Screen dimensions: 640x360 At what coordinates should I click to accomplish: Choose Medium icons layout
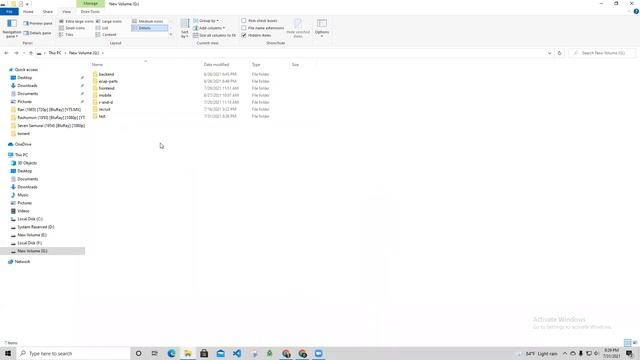pos(148,21)
